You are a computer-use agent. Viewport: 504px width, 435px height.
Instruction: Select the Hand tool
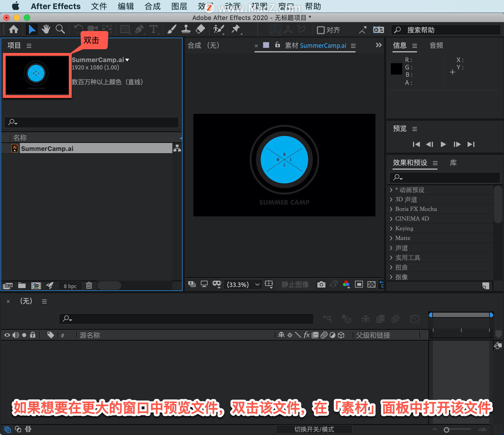[x=46, y=29]
